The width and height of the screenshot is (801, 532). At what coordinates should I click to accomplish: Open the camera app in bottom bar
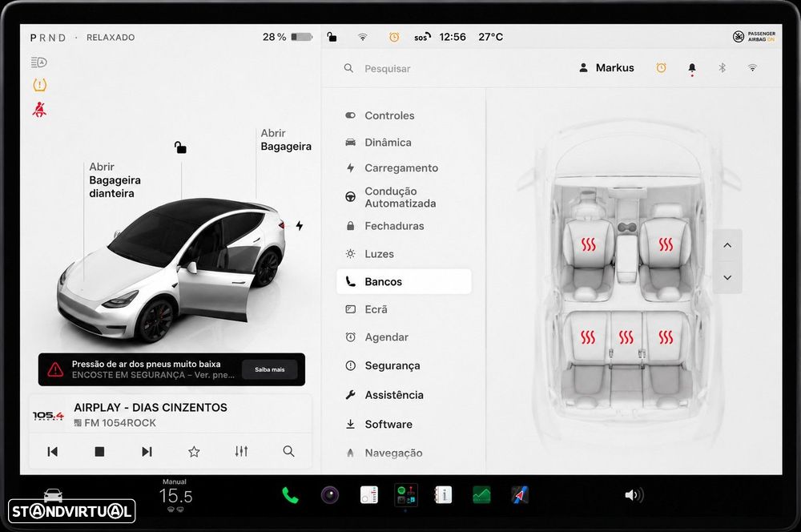pos(329,495)
